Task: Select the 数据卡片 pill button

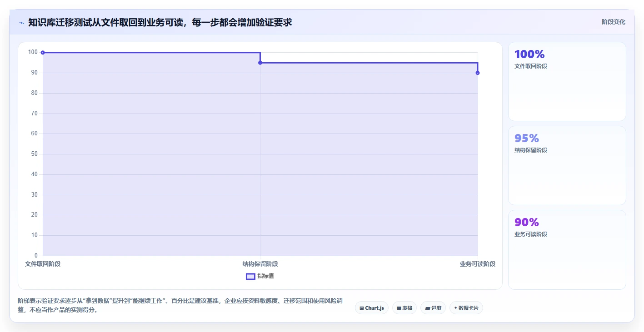Action: point(466,308)
